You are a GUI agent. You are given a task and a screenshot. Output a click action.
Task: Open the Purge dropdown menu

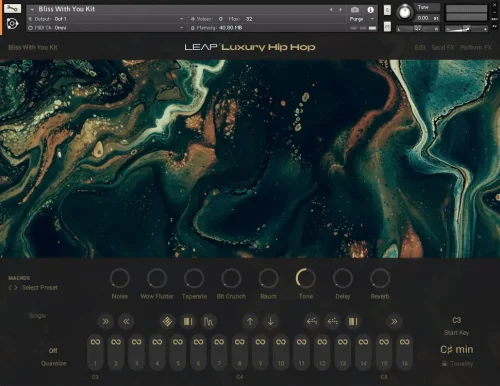363,19
